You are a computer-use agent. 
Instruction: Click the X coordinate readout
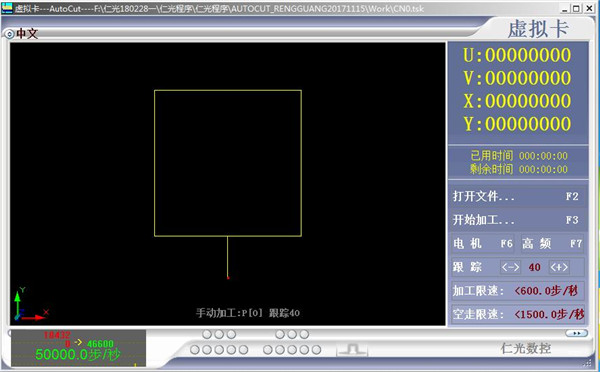[x=517, y=101]
